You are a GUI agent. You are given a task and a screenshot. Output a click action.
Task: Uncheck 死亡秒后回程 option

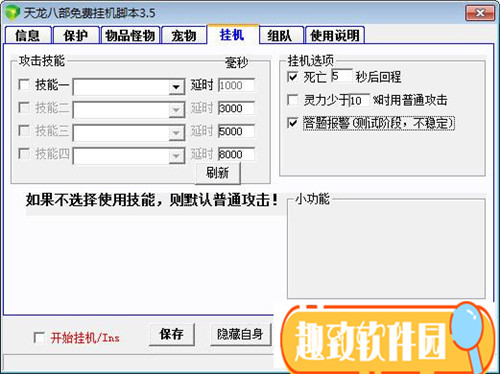tap(292, 77)
